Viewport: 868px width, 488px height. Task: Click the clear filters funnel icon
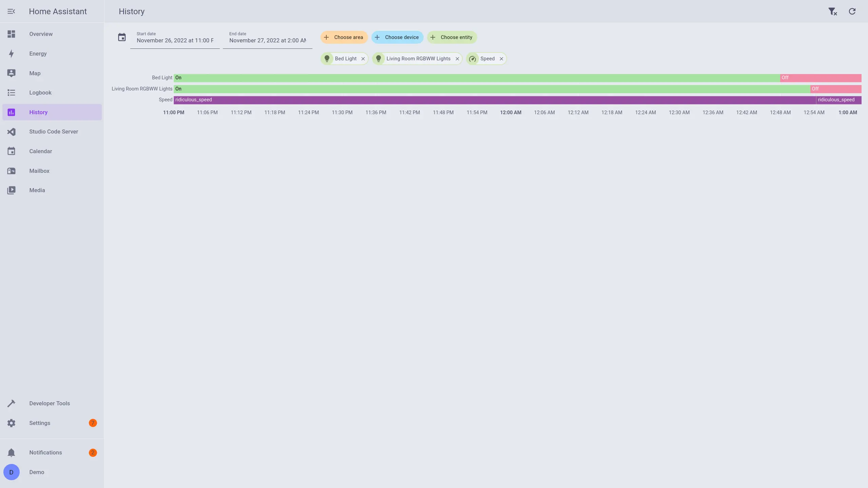(832, 12)
